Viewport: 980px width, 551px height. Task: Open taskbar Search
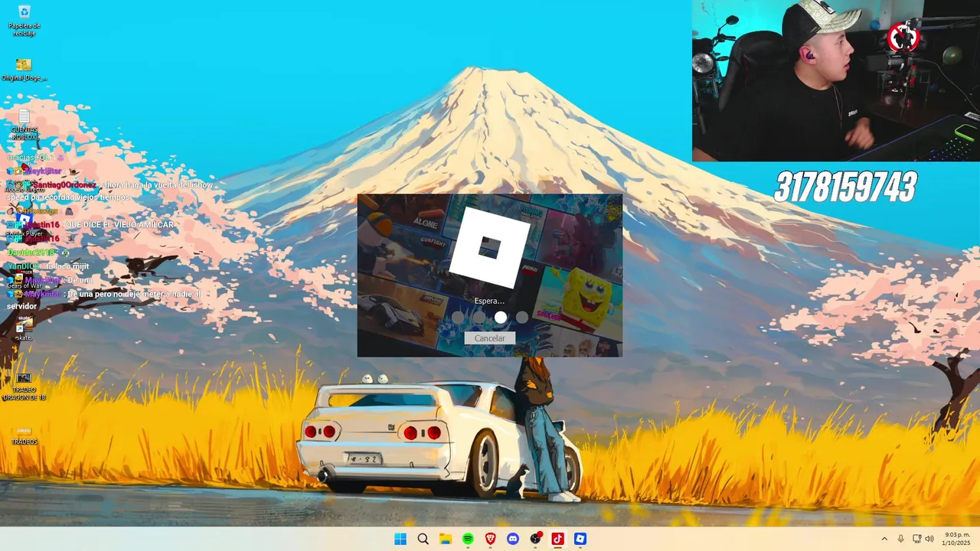(423, 539)
